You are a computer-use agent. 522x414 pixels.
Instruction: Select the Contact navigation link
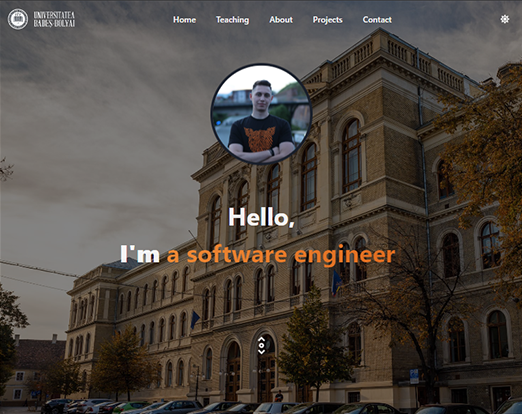[377, 20]
